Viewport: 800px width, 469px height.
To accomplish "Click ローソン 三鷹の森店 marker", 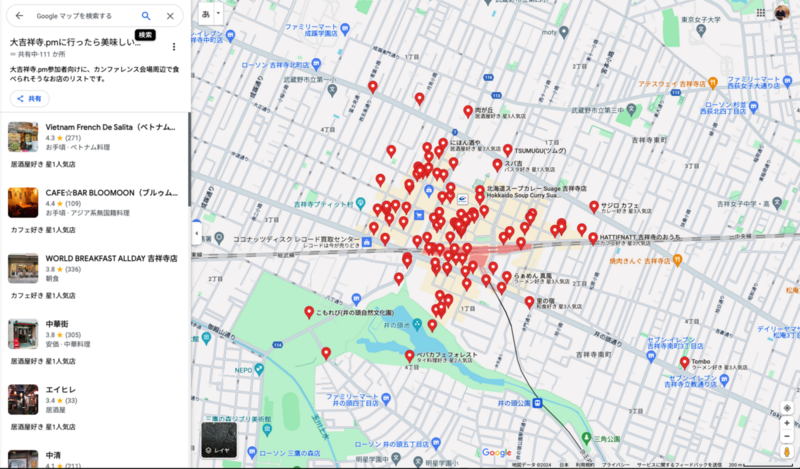I will [x=252, y=452].
